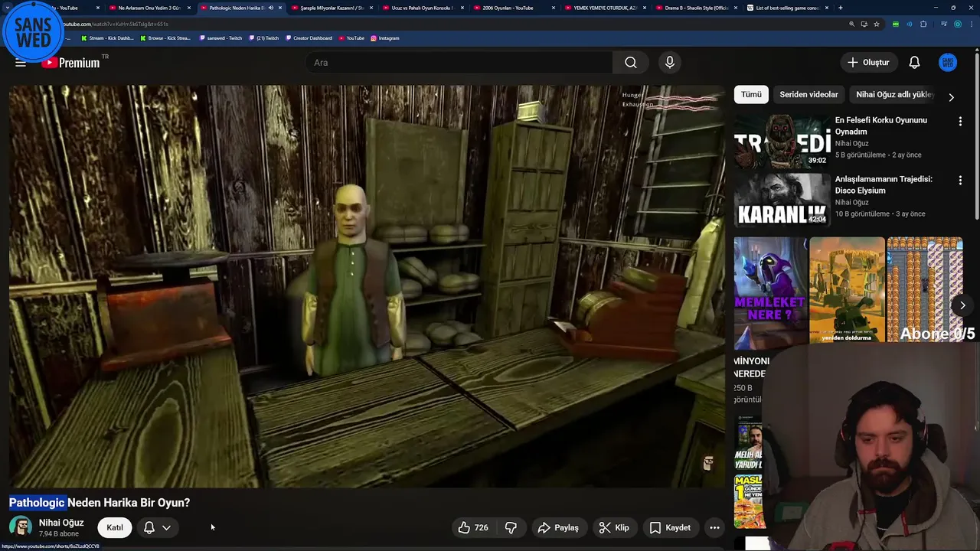Image resolution: width=980 pixels, height=551 pixels.
Task: Select the 'Seriden videolar' filter chip
Action: coord(808,94)
